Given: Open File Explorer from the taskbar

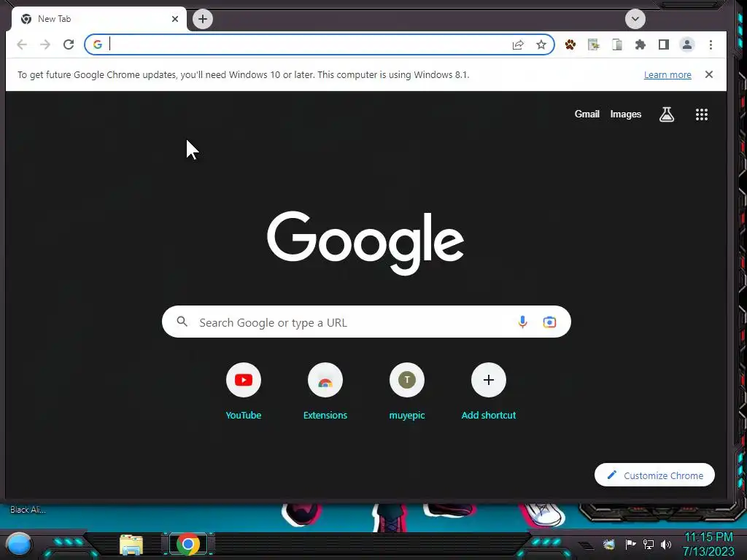Looking at the screenshot, I should [131, 545].
